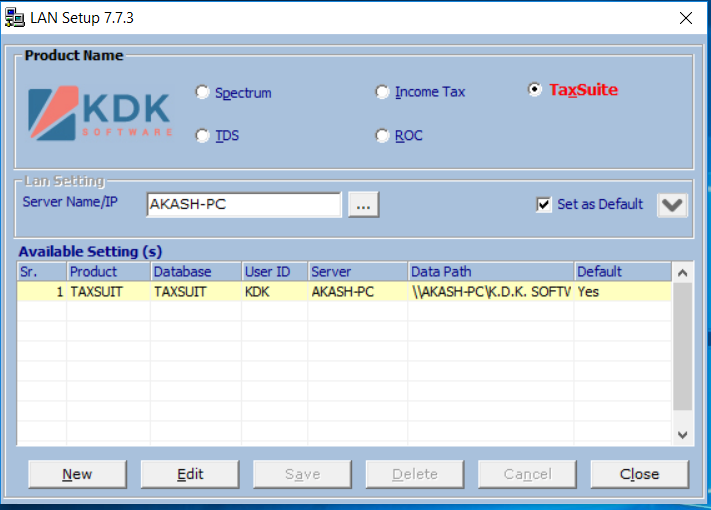Click the Save button

point(302,474)
